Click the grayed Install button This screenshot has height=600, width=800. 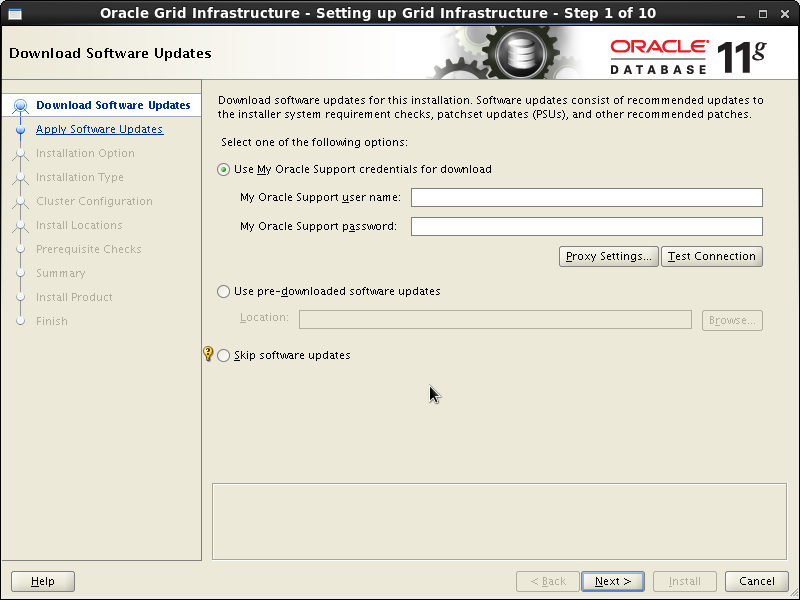coord(685,581)
